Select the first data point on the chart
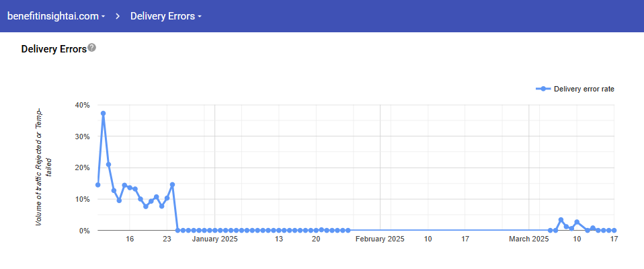The image size is (644, 269). (97, 185)
